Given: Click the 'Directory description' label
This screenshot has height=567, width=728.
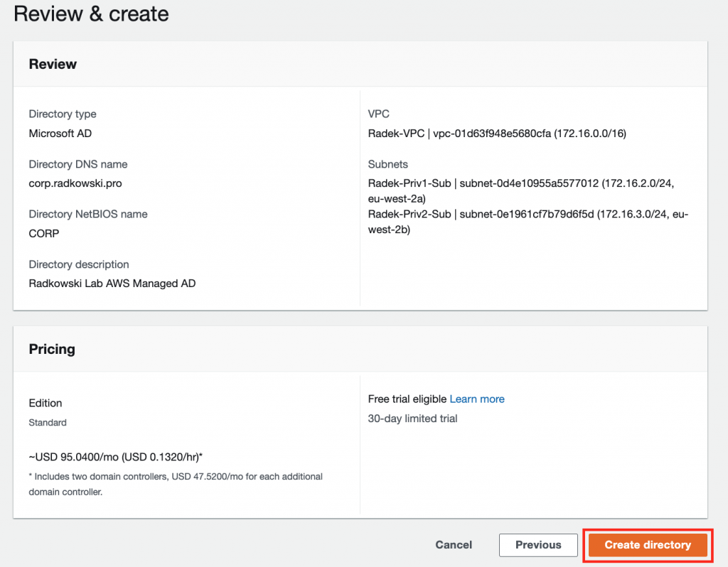Looking at the screenshot, I should [78, 264].
